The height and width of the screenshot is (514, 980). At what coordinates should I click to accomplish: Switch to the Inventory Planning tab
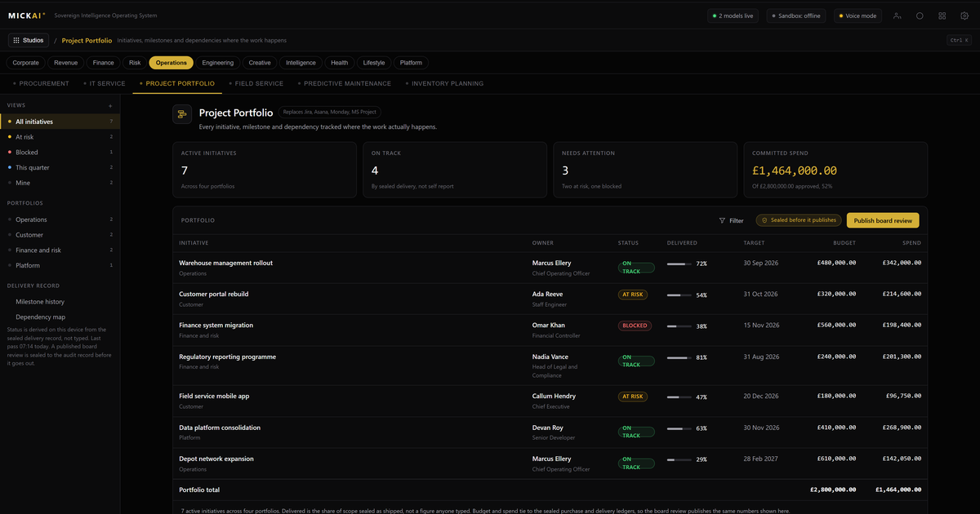(x=444, y=83)
